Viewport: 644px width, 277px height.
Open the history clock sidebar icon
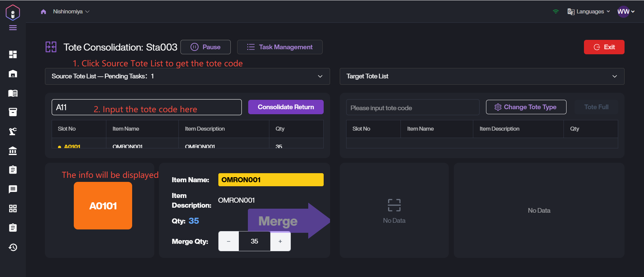pos(13,247)
